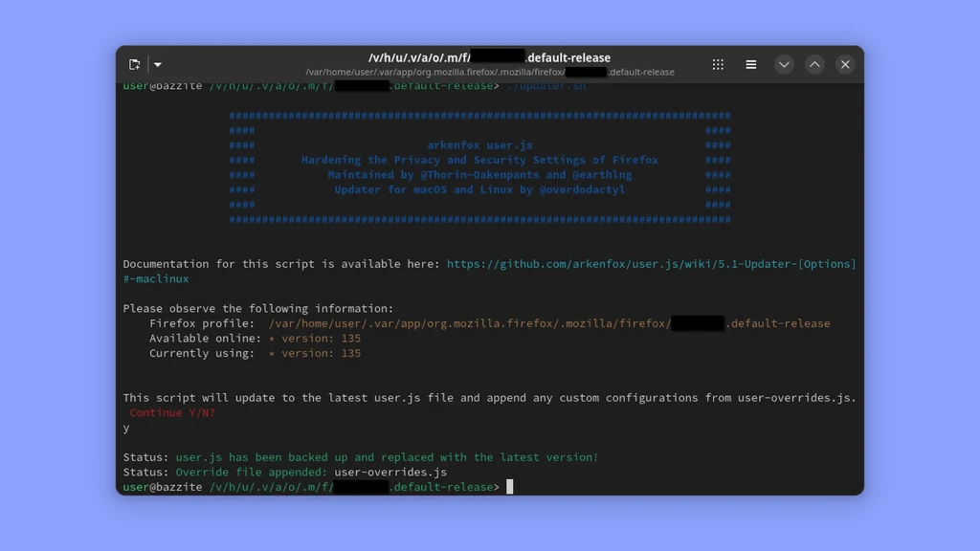
Task: Click the subtitle path in title bar
Action: 490,72
